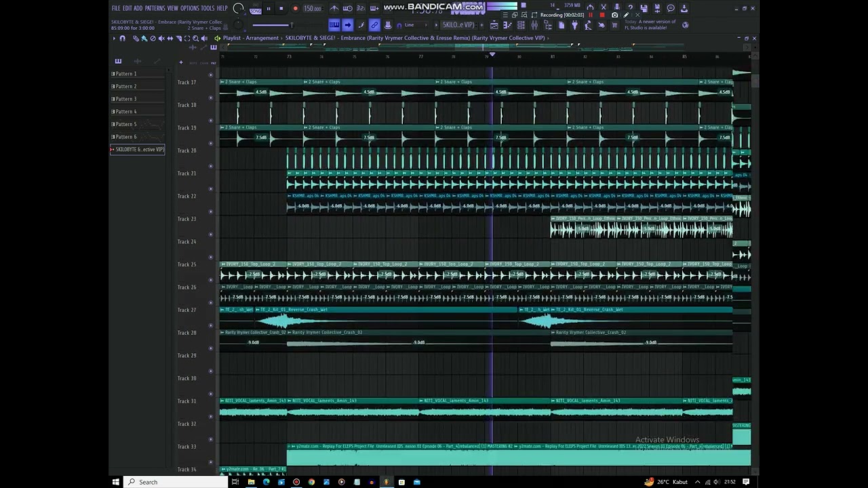Open the Piano roll from the toolbar

coord(508,25)
